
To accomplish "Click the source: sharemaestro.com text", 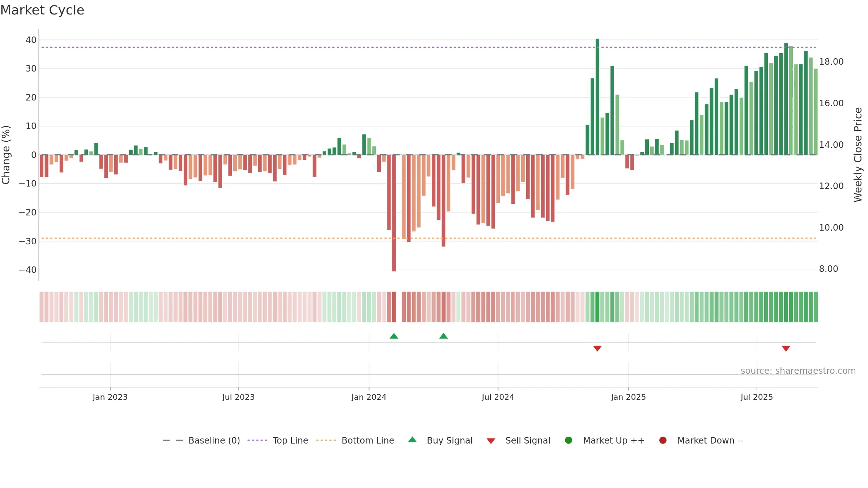I will click(x=798, y=371).
